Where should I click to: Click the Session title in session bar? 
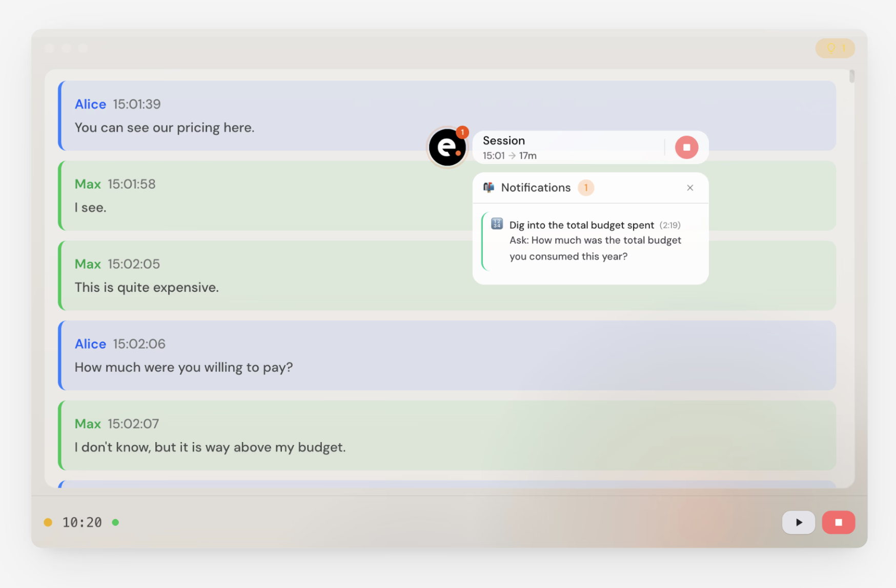point(503,141)
